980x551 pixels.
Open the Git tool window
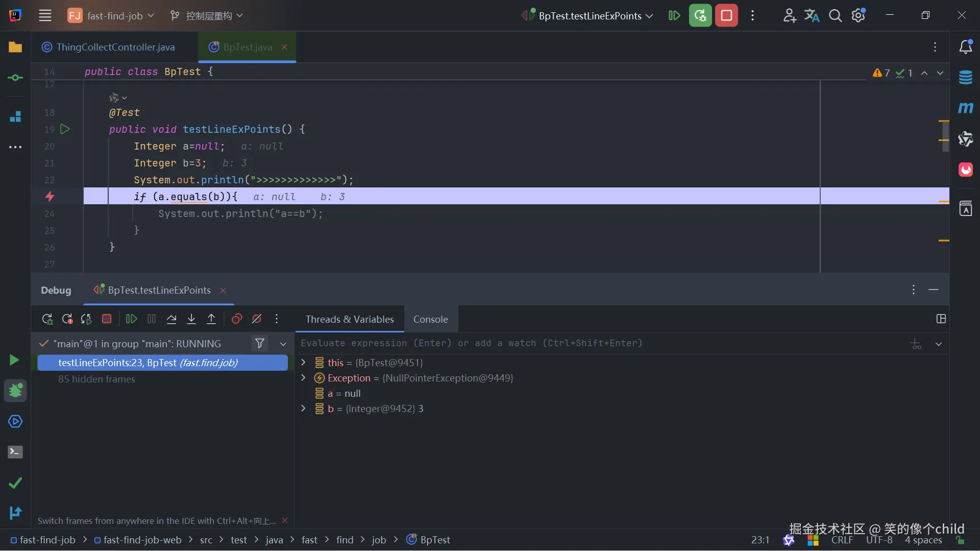click(15, 513)
